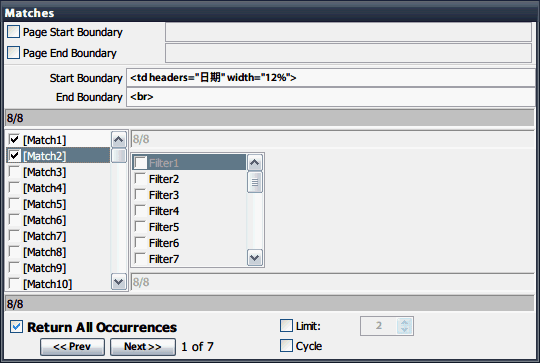The image size is (540, 363).
Task: Check the Filter7 checkbox
Action: (140, 258)
